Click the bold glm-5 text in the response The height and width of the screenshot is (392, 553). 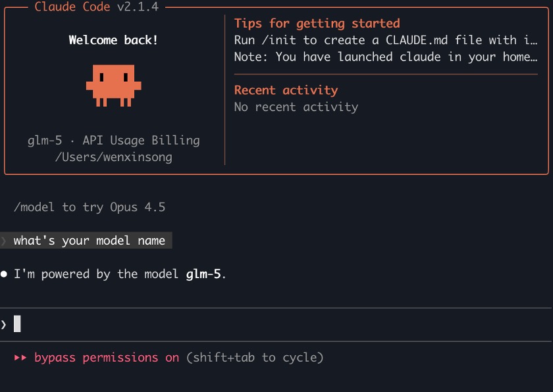tap(203, 274)
